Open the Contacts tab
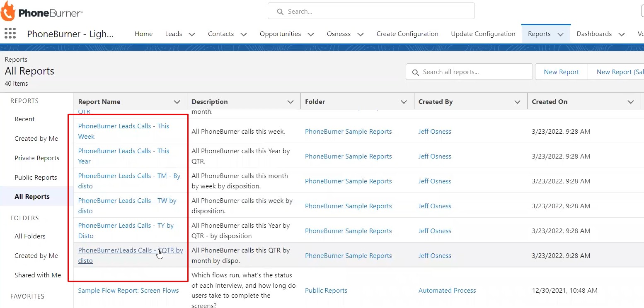644x308 pixels. click(x=221, y=34)
